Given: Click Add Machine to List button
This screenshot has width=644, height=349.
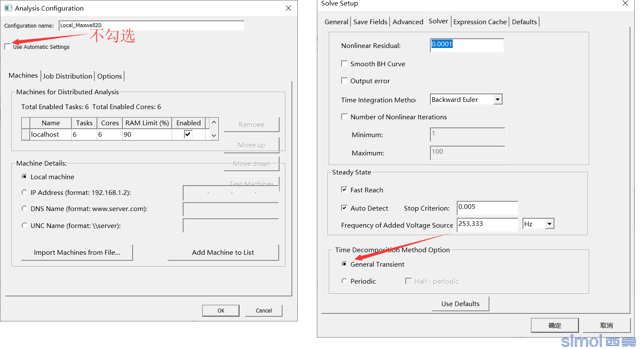Looking at the screenshot, I should [x=223, y=252].
